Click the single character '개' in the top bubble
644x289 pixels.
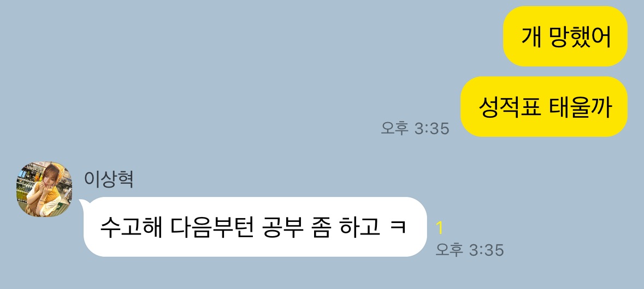tap(531, 37)
